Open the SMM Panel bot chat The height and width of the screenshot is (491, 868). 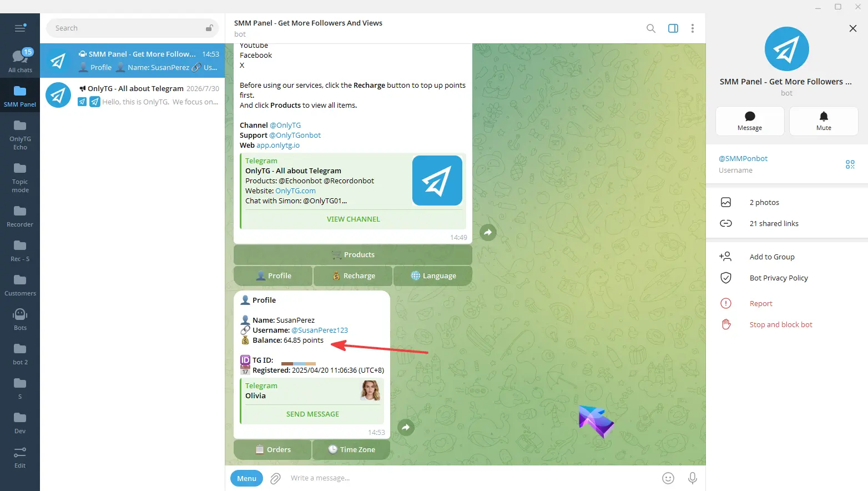coord(132,61)
